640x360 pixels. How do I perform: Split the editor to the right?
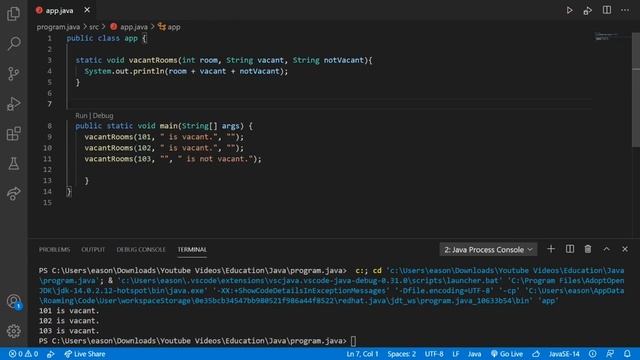pyautogui.click(x=607, y=10)
